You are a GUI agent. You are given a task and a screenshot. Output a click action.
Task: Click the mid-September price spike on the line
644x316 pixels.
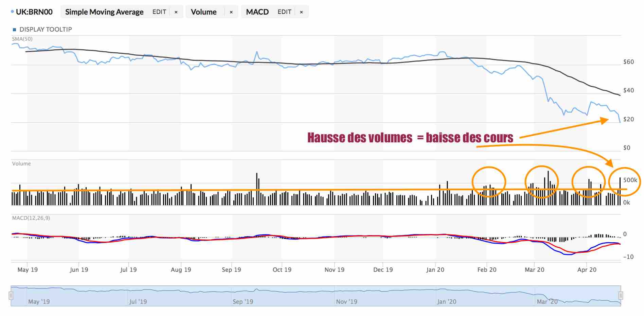point(257,52)
